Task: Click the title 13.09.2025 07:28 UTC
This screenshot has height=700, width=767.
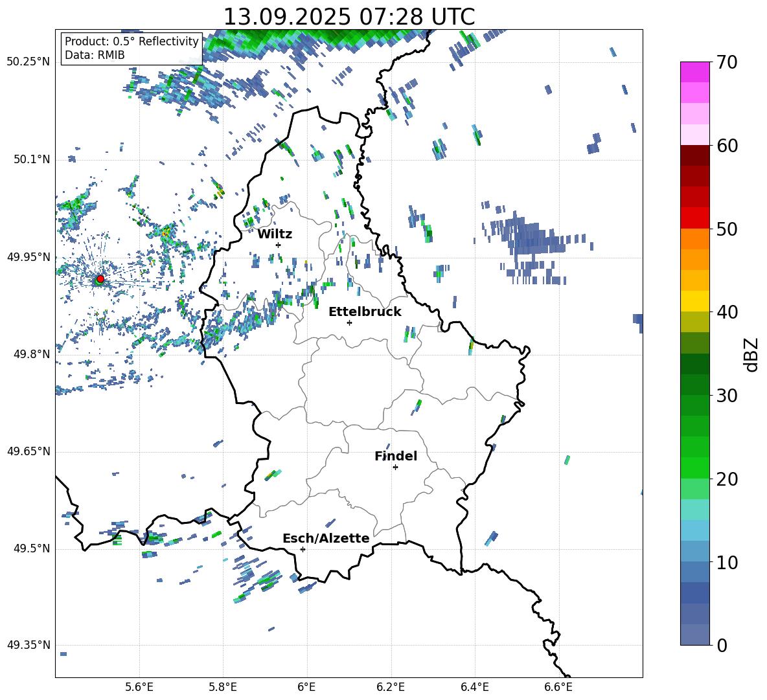Action: pyautogui.click(x=349, y=17)
